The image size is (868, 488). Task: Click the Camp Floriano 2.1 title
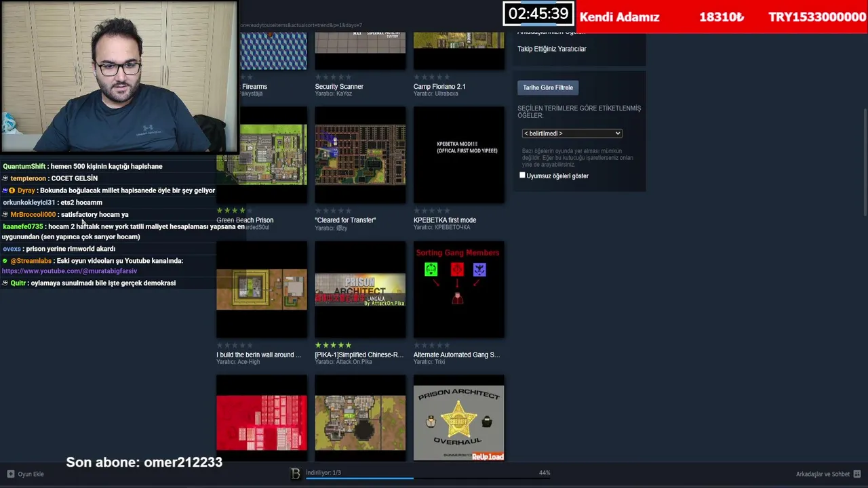coord(439,87)
